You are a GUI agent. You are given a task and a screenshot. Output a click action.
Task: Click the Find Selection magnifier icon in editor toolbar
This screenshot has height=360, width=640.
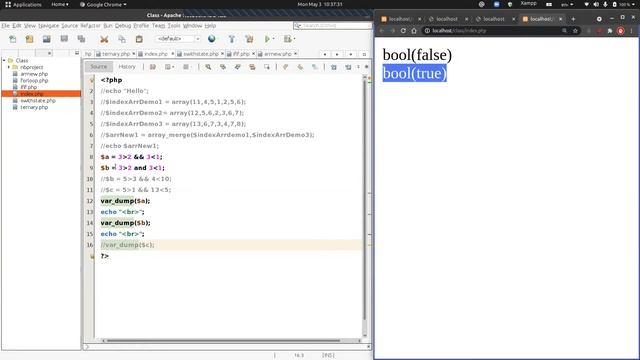click(208, 67)
